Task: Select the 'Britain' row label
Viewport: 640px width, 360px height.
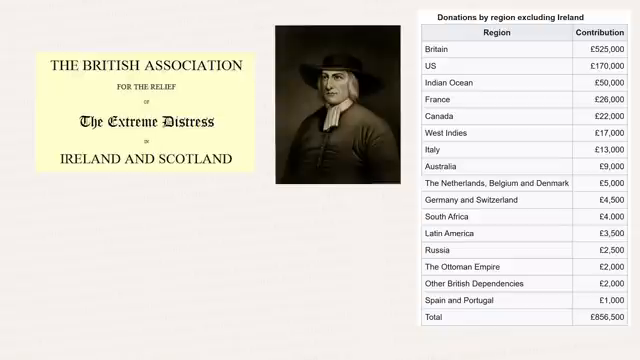Action: [436, 49]
